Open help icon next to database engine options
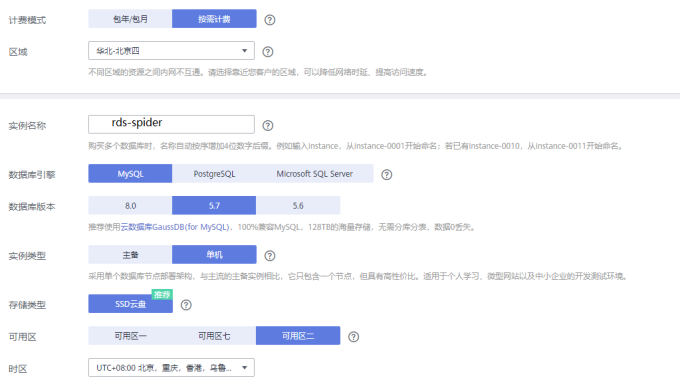The width and height of the screenshot is (680, 392). [x=386, y=175]
